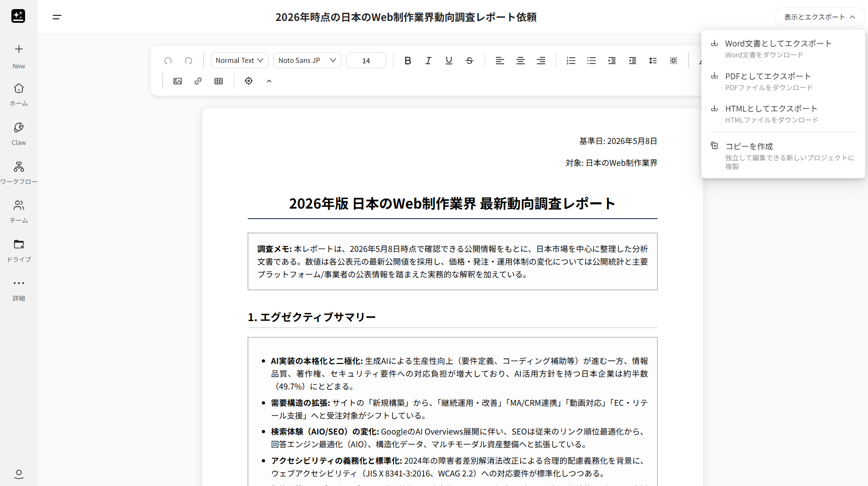Click Word export download icon
The height and width of the screenshot is (486, 868).
[x=714, y=43]
